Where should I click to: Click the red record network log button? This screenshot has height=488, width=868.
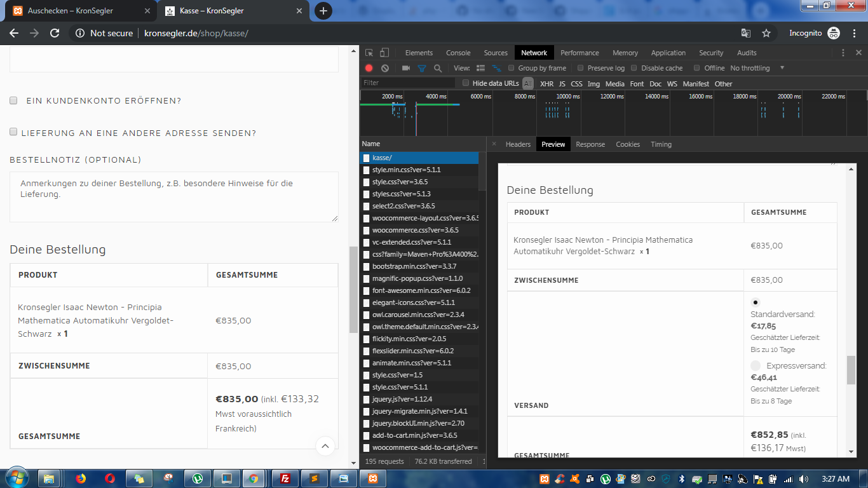click(x=369, y=68)
